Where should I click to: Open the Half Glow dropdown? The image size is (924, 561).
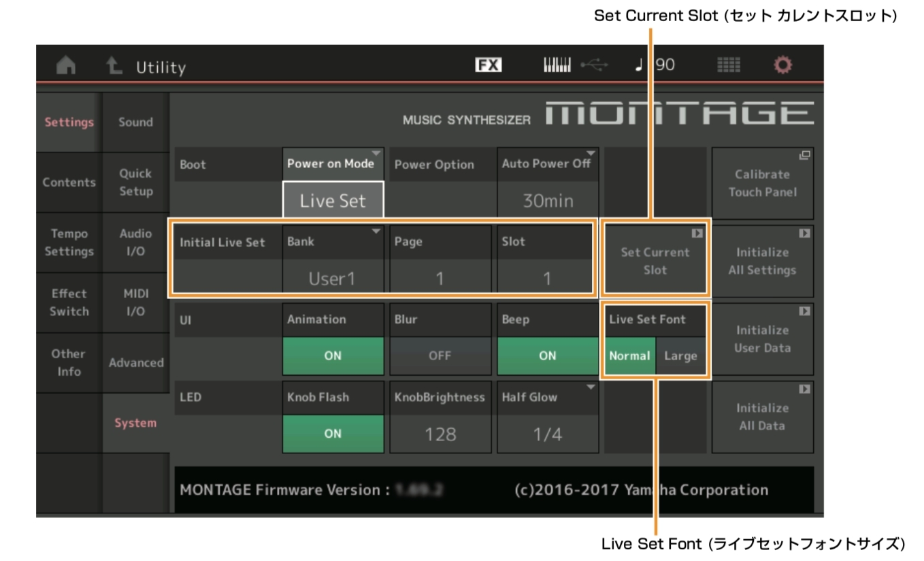pyautogui.click(x=548, y=397)
